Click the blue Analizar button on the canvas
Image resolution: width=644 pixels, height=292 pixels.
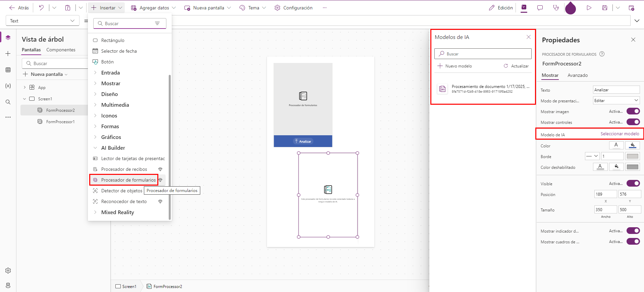(x=303, y=141)
